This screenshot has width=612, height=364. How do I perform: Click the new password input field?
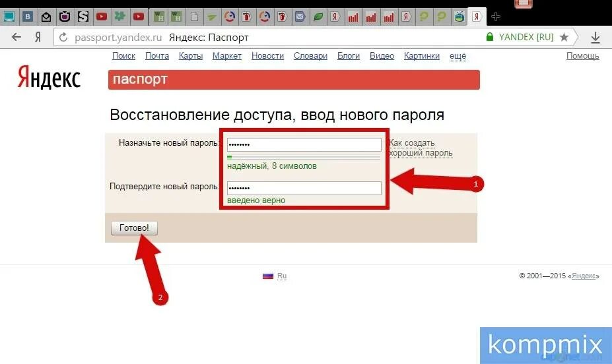click(304, 144)
